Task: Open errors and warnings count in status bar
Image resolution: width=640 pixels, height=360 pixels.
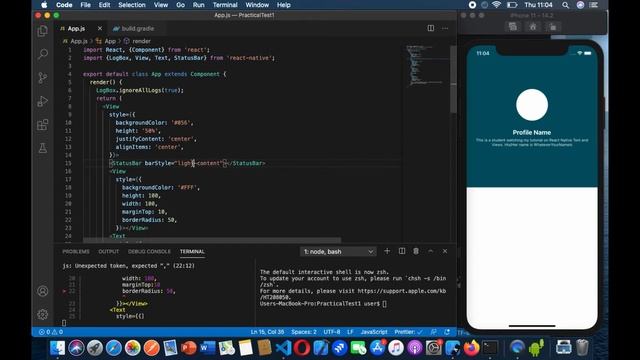Action: [x=51, y=332]
